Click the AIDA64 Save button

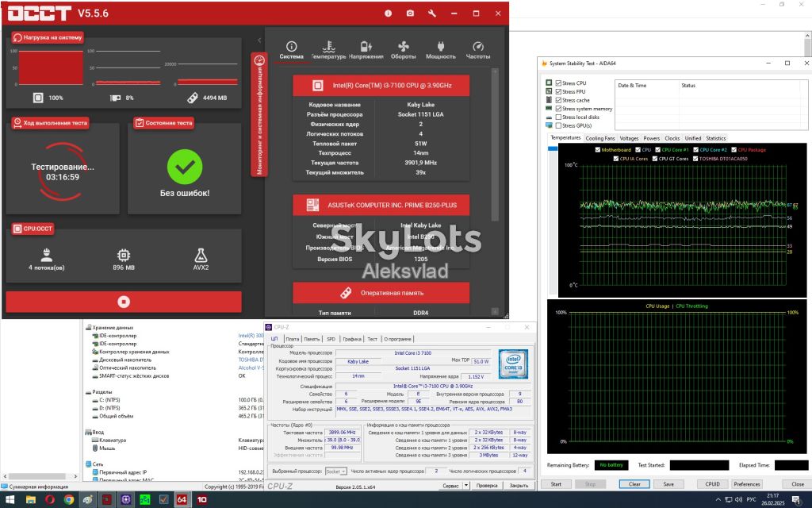[668, 484]
